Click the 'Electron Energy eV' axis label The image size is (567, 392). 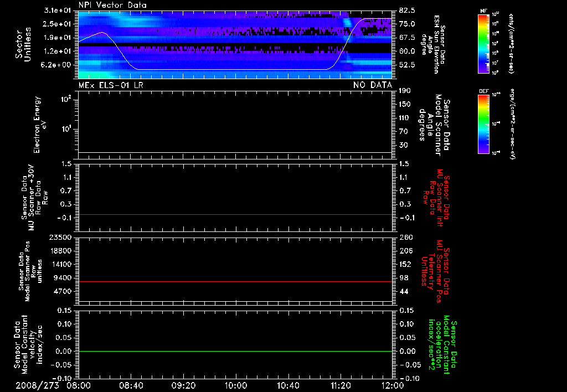pyautogui.click(x=40, y=125)
